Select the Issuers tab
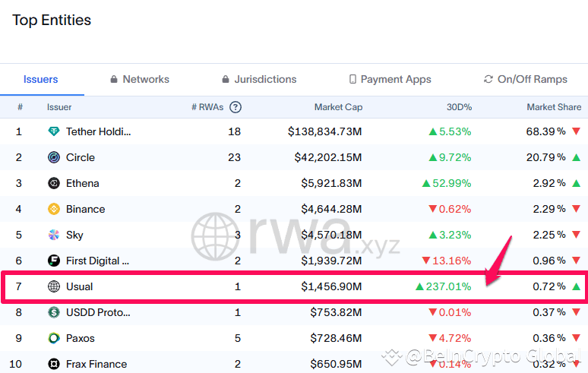 pyautogui.click(x=40, y=79)
